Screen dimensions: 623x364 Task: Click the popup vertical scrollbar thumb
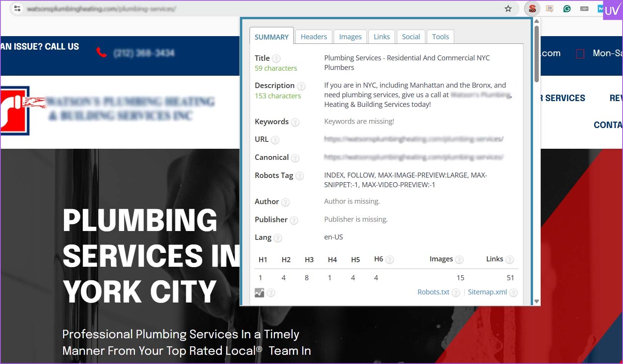click(x=536, y=54)
